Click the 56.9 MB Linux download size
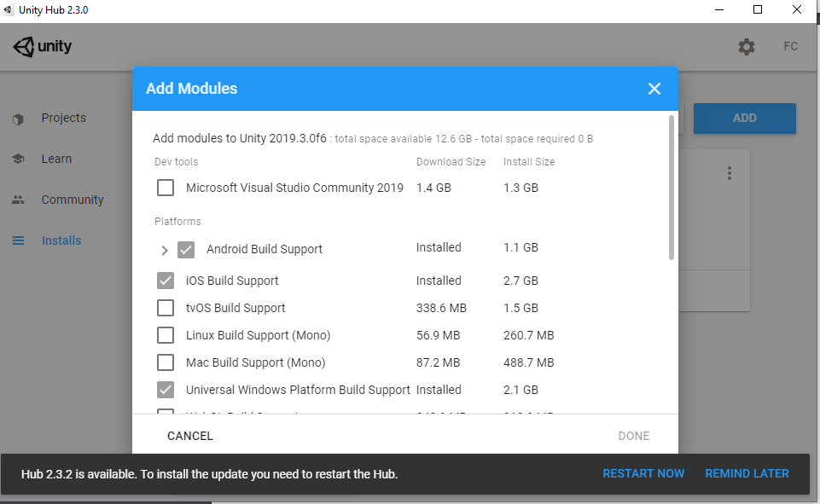 [x=439, y=335]
